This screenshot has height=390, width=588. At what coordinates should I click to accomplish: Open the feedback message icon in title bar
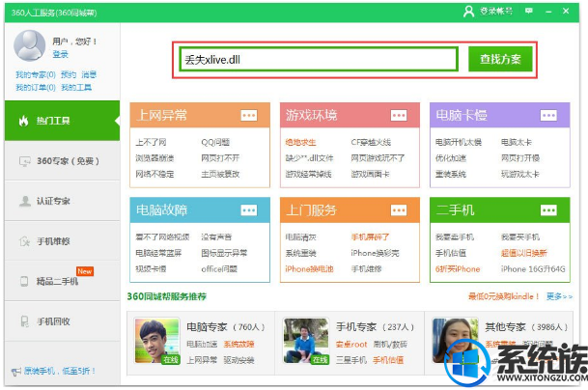(x=529, y=12)
